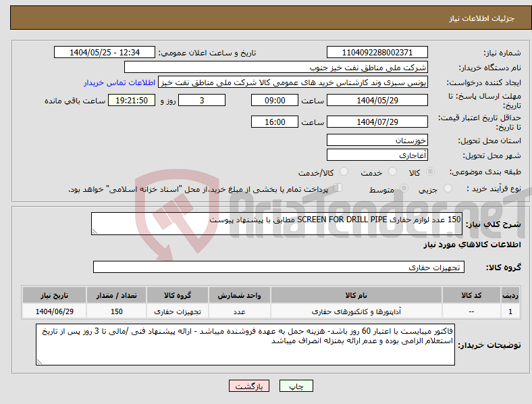Click the quantity cell 150
This screenshot has width=532, height=404.
pyautogui.click(x=116, y=311)
